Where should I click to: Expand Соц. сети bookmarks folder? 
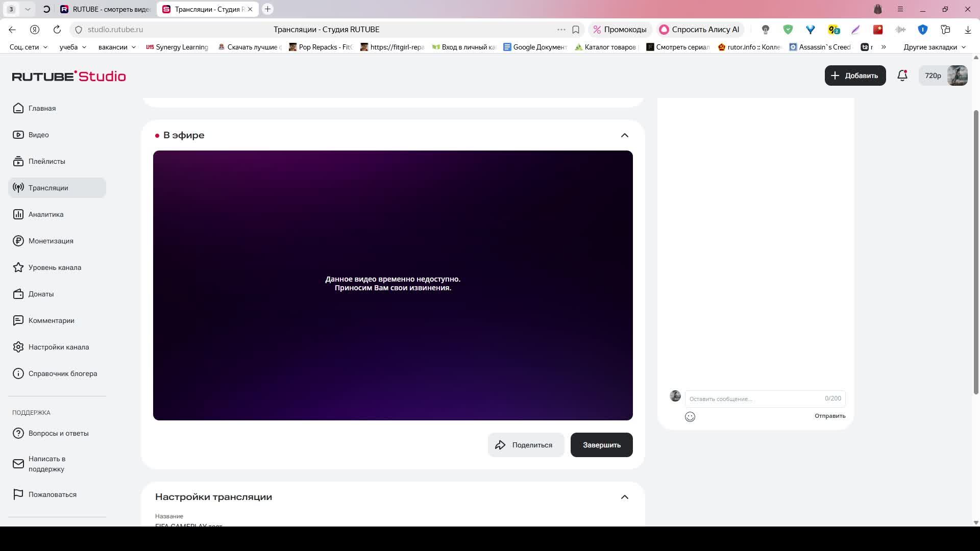coord(29,47)
